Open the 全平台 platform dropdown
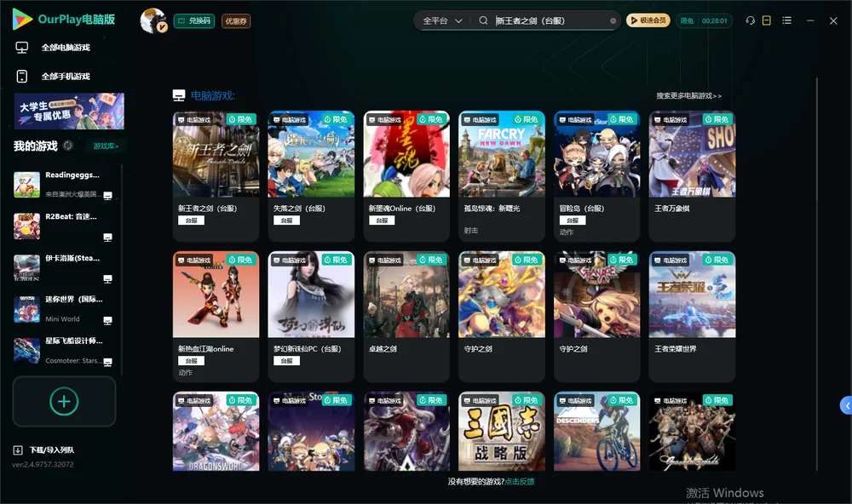852x504 pixels. point(442,20)
